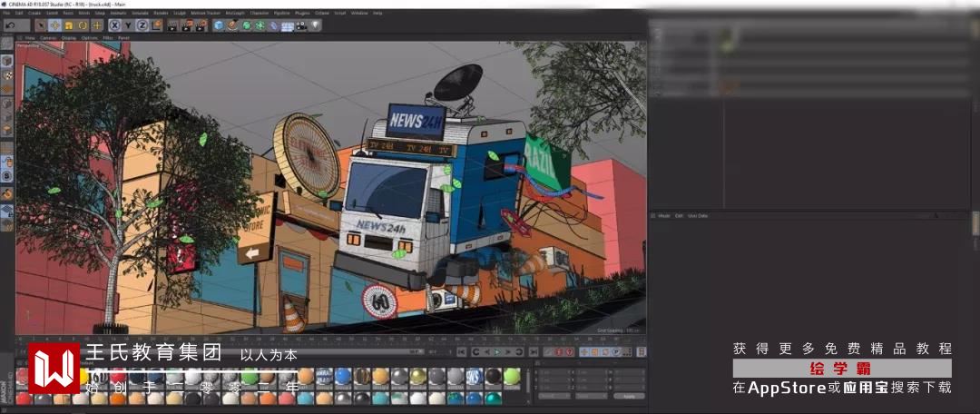Go to end of animation
This screenshot has width=980, height=414.
coord(534,352)
